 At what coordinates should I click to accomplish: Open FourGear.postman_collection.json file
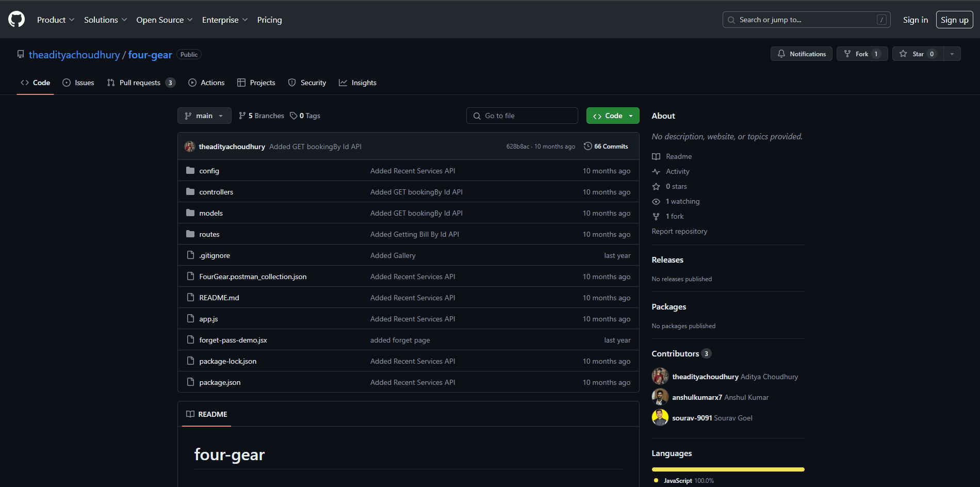pos(253,277)
